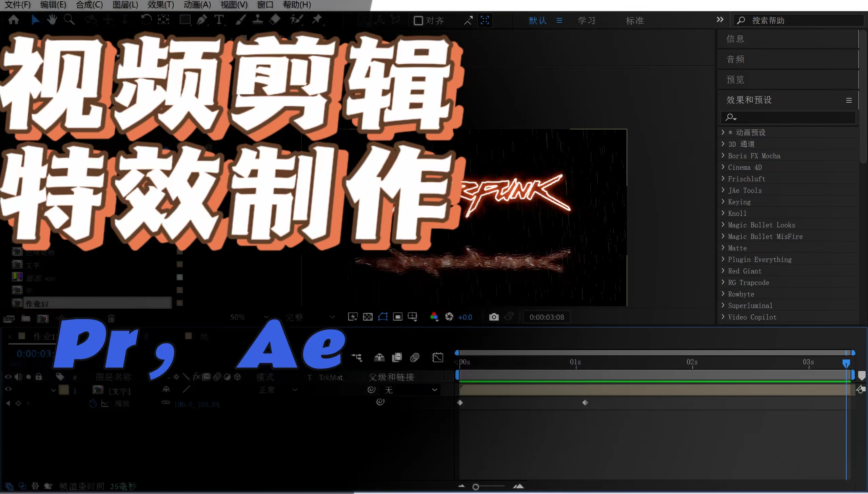Viewport: 868px width, 494px height.
Task: Take a snapshot with the camera icon
Action: [x=494, y=317]
